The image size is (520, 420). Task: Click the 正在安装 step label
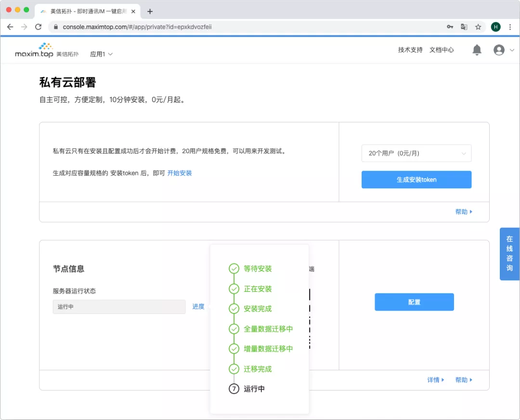(258, 289)
